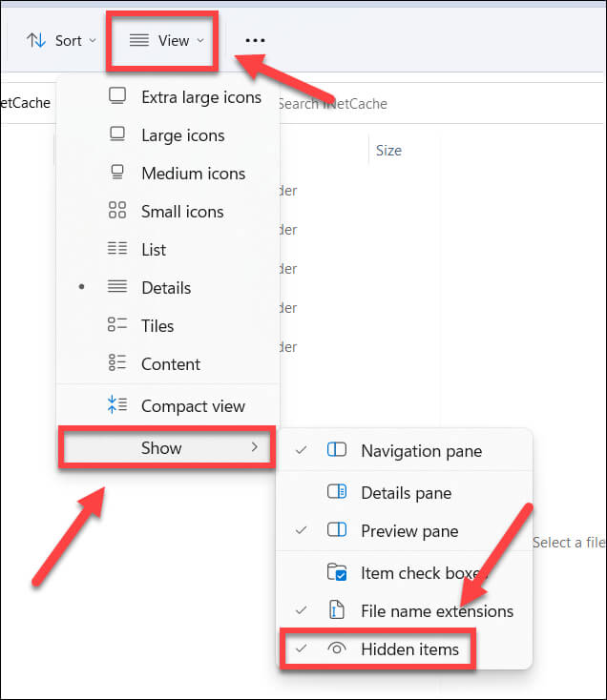Select Content view layout
The width and height of the screenshot is (607, 700).
(x=170, y=364)
